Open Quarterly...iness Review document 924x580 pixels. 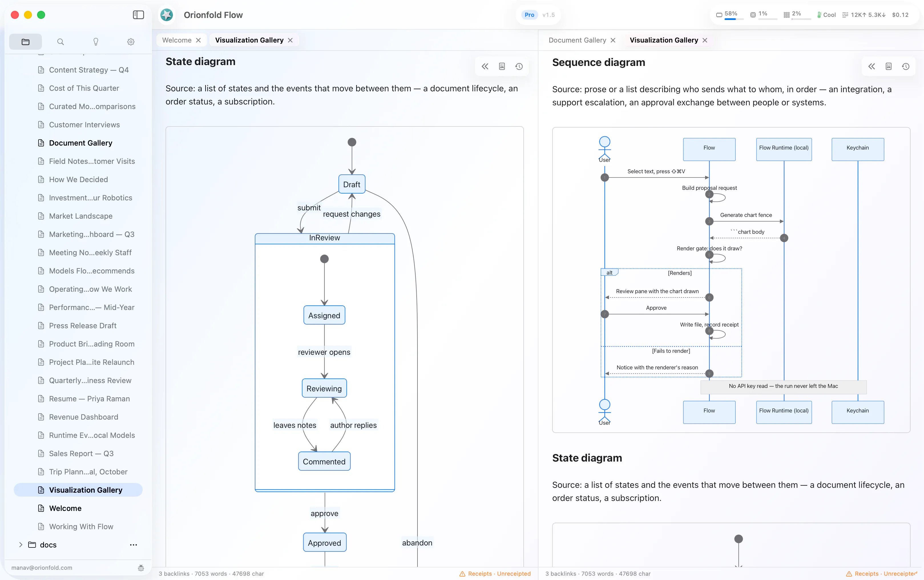(x=78, y=380)
